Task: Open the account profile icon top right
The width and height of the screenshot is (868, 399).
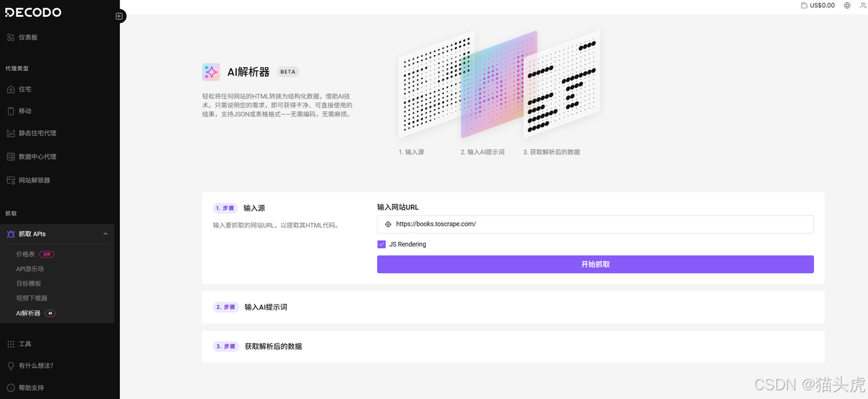Action: click(863, 5)
